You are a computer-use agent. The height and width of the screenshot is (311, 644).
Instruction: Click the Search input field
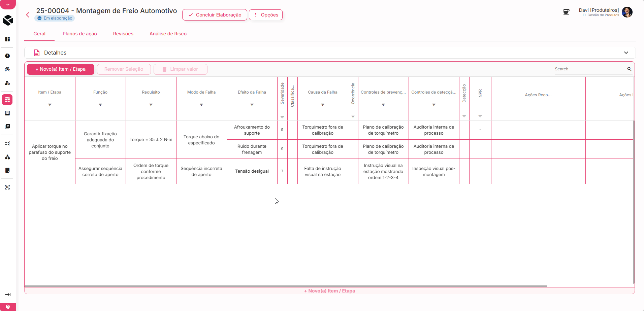coord(589,69)
